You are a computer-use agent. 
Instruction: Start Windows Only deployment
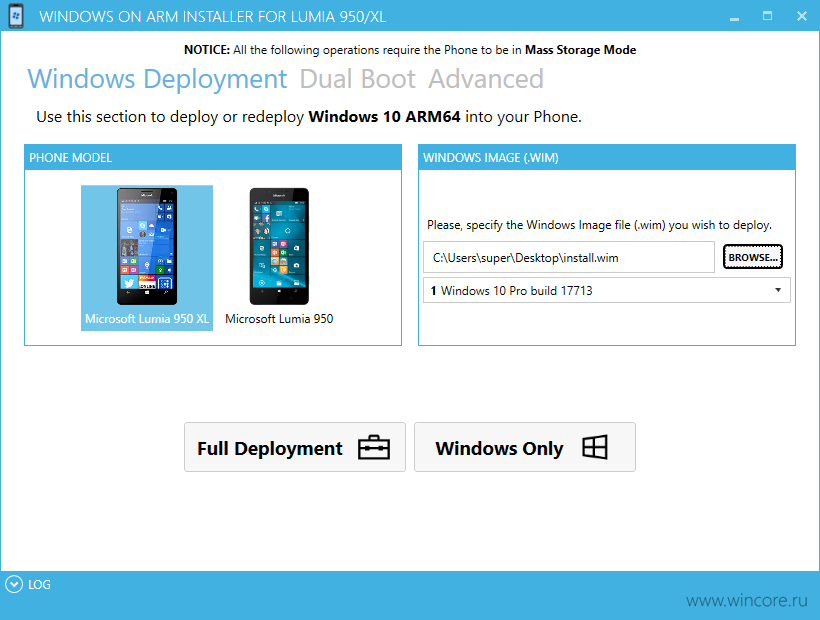pyautogui.click(x=525, y=447)
